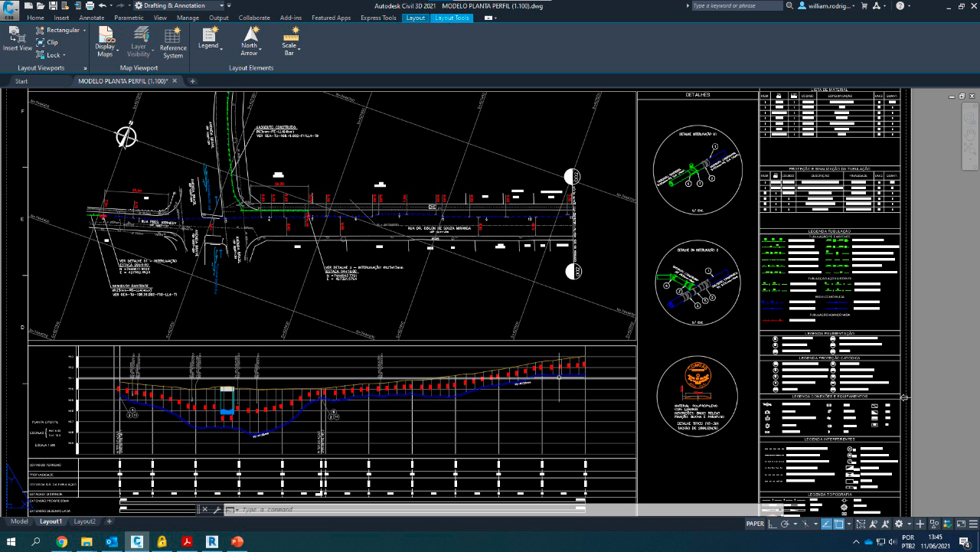Click the Clip viewport button
This screenshot has height=552, width=980.
(47, 43)
